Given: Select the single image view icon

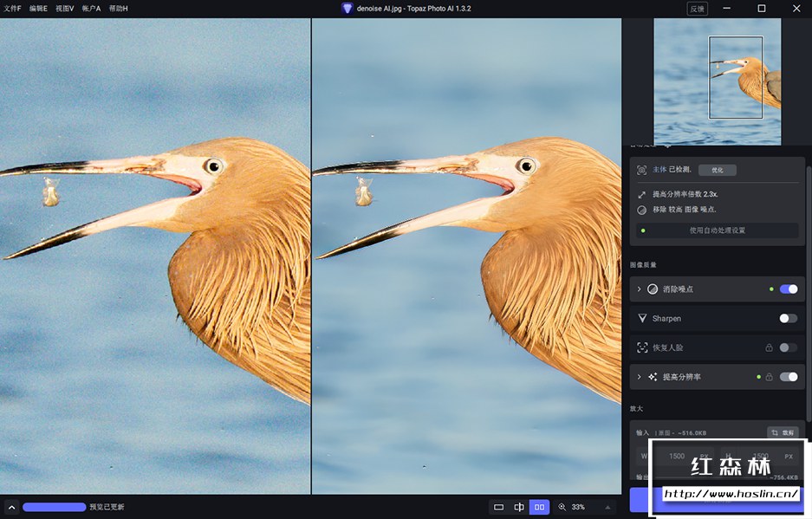Looking at the screenshot, I should coord(498,507).
